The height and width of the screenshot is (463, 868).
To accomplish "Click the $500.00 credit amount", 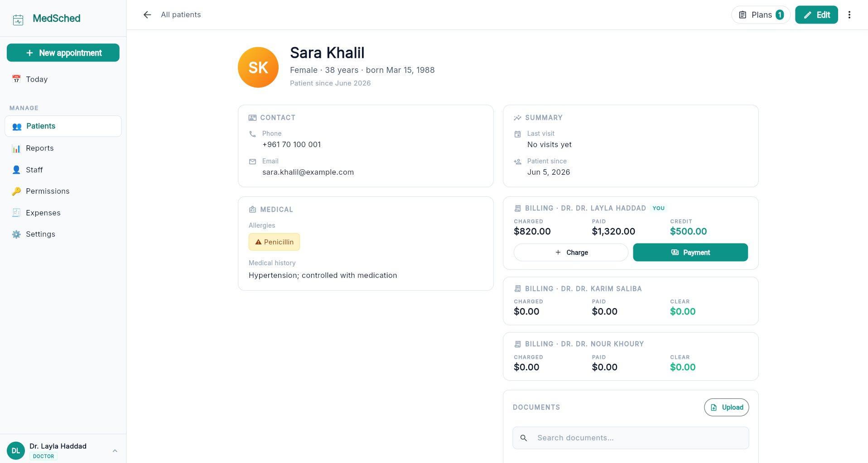I will 688,232.
